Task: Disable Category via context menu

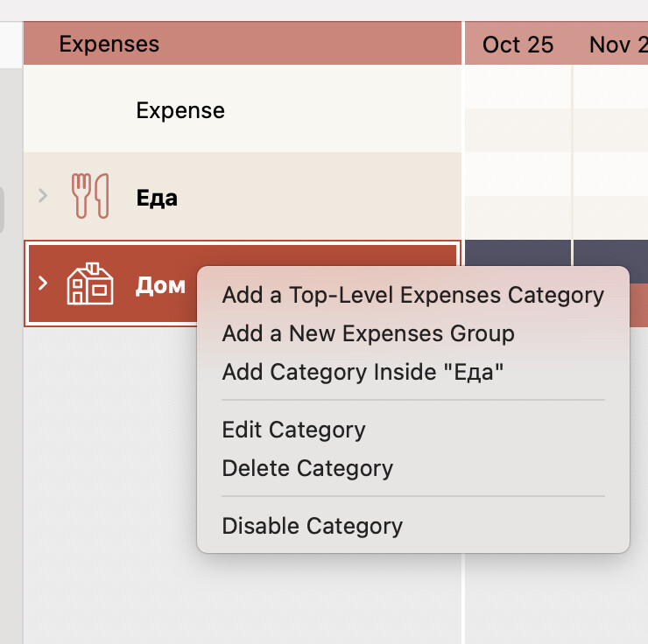Action: point(312,526)
